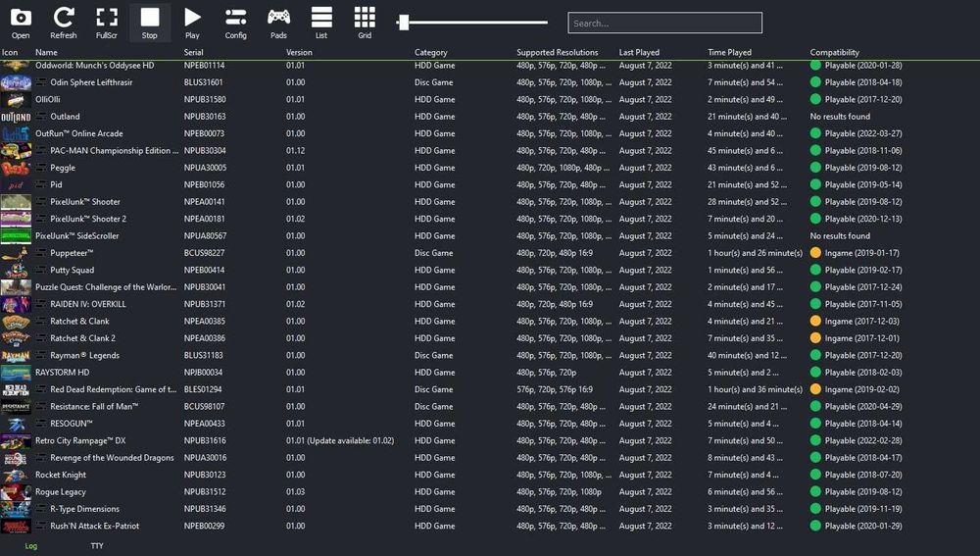Viewport: 980px width, 556px height.
Task: Start emulation with the Play icon
Action: coord(192,23)
